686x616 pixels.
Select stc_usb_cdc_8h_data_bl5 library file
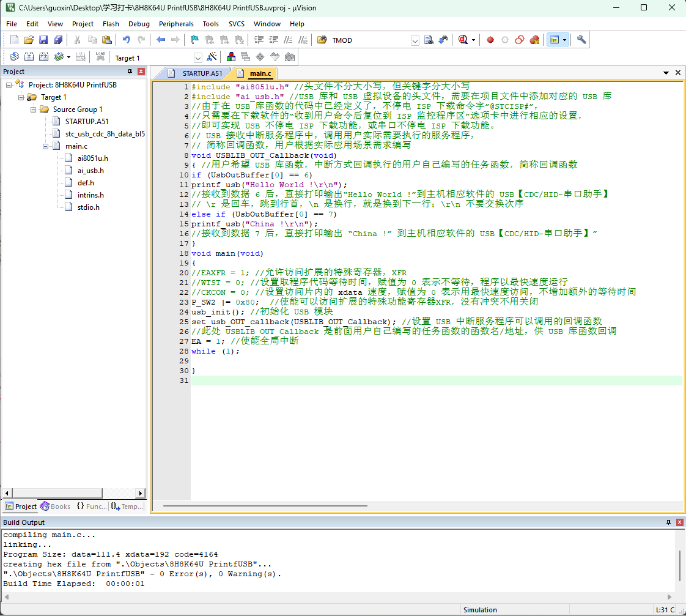(x=105, y=133)
